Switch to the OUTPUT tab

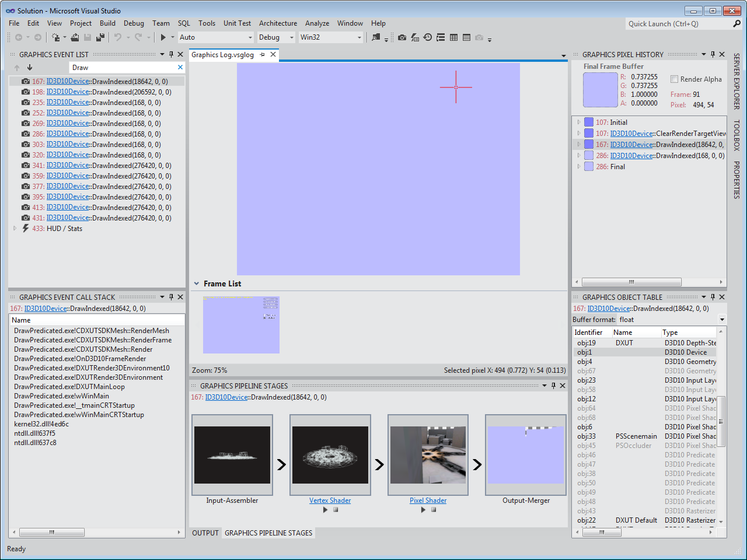click(x=205, y=533)
